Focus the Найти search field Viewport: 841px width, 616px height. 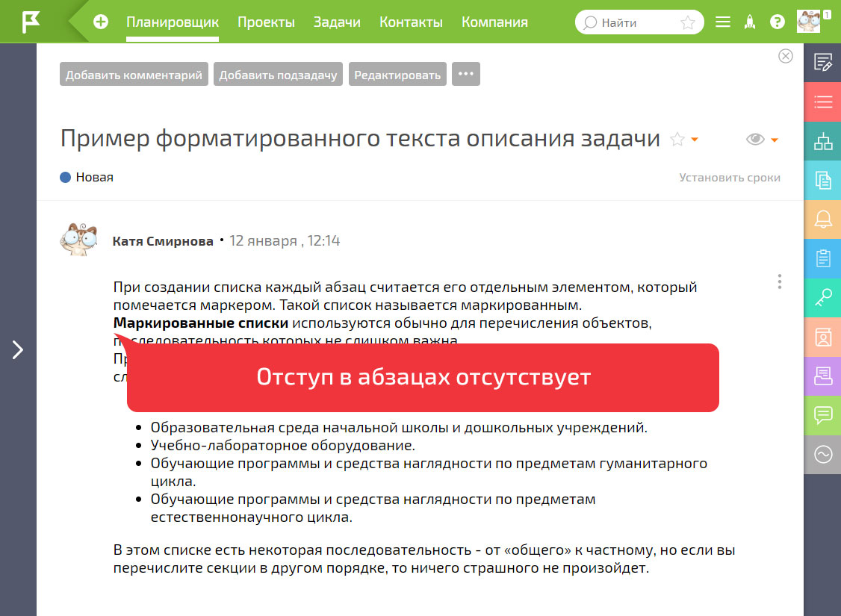[x=639, y=22]
